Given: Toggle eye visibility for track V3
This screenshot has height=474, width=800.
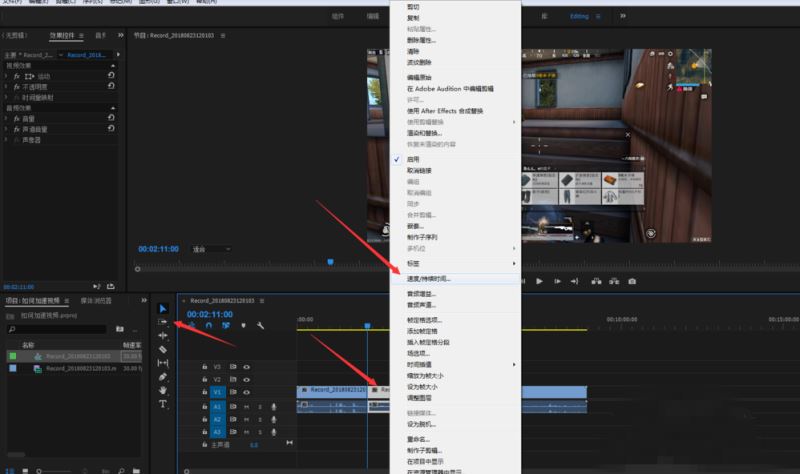Looking at the screenshot, I should [246, 367].
